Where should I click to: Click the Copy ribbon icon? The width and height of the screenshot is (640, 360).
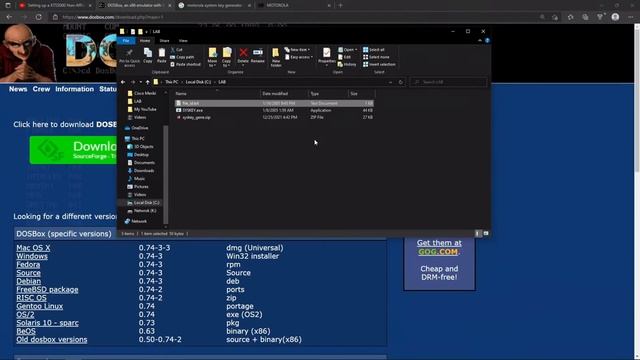point(148,56)
